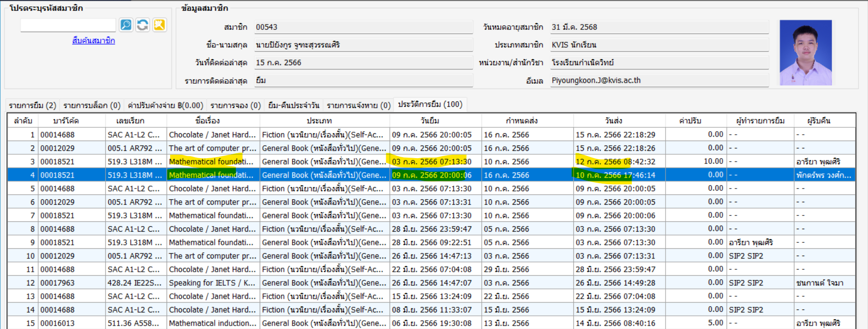
Task: Go to the รายการจอง (0) tab
Action: [x=235, y=105]
